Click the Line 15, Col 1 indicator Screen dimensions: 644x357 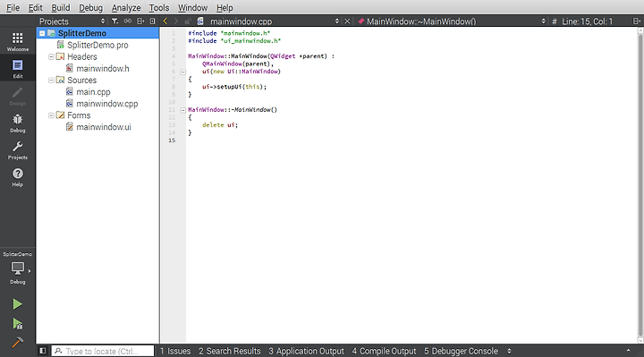click(588, 21)
